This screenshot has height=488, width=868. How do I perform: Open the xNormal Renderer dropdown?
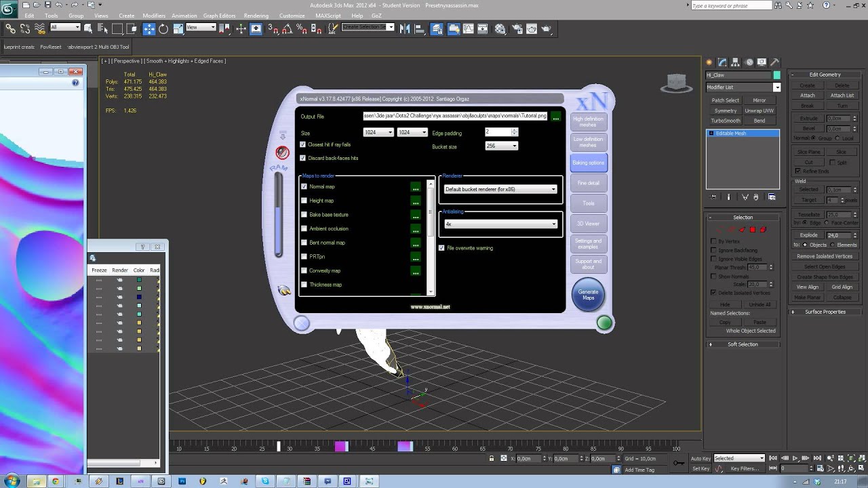(x=500, y=189)
